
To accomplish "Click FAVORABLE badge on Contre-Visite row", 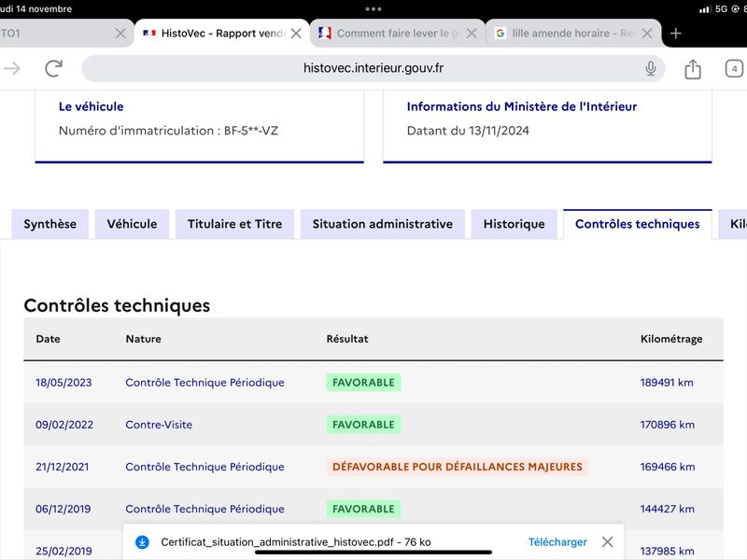I will tap(363, 425).
